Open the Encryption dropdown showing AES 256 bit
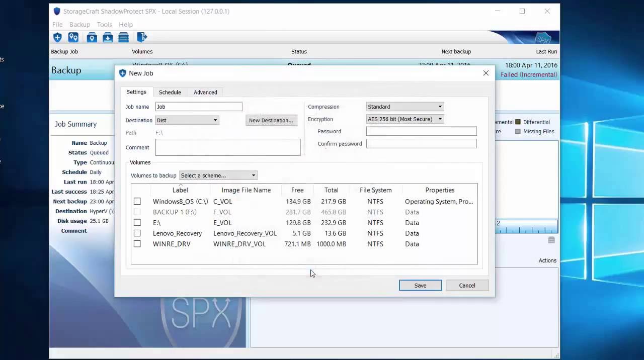This screenshot has width=644, height=360. [x=405, y=119]
